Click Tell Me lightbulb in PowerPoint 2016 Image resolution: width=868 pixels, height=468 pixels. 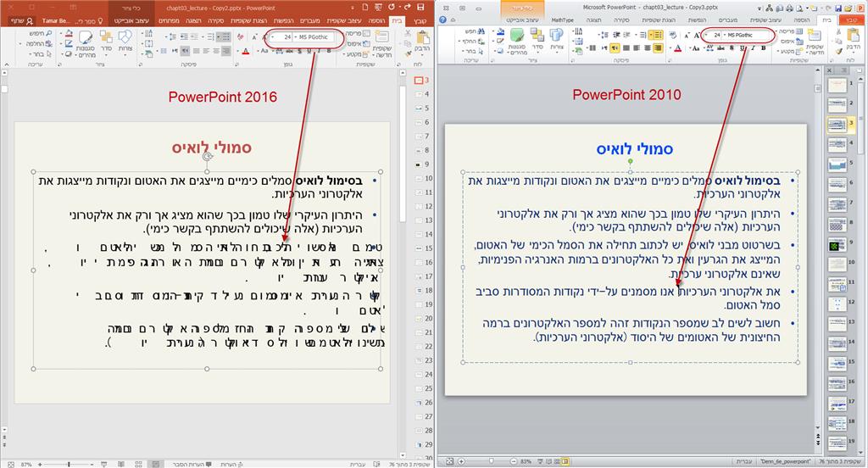tap(101, 21)
